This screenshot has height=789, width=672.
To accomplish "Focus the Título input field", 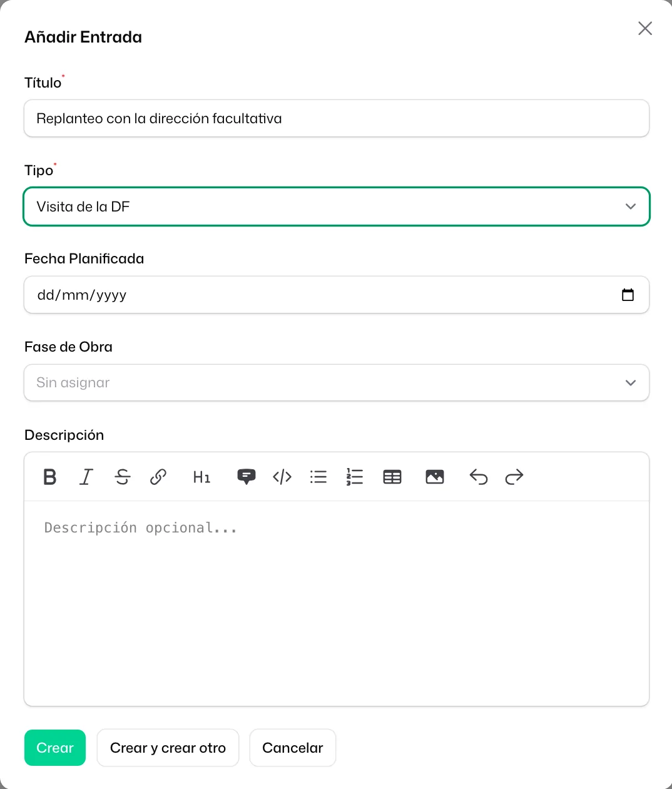I will click(x=337, y=118).
